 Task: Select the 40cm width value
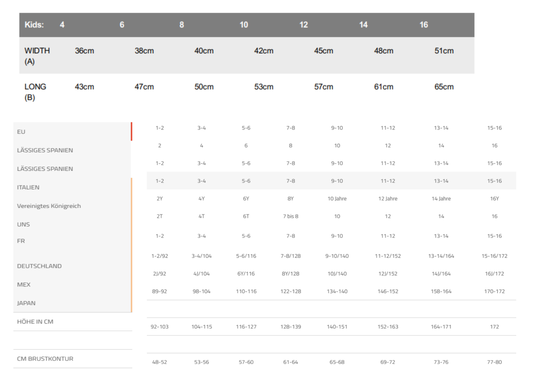tap(204, 51)
